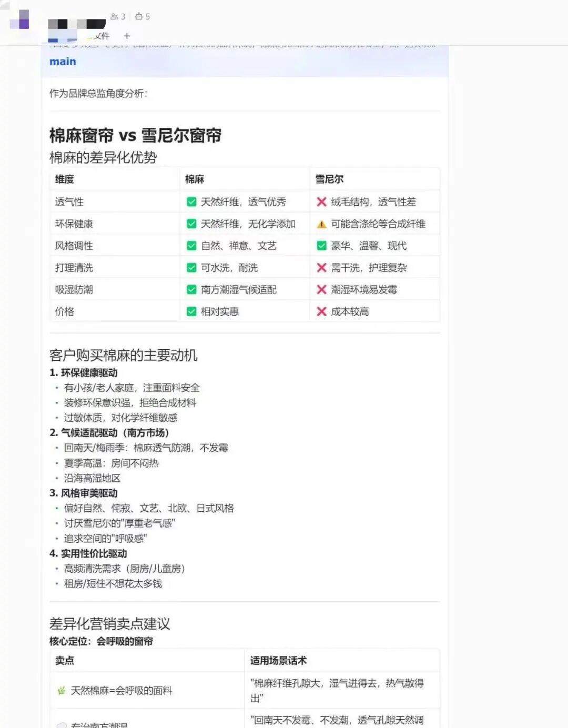Click warning icon beside 可能含涤纶等合成纤维
The width and height of the screenshot is (568, 728).
[x=321, y=224]
